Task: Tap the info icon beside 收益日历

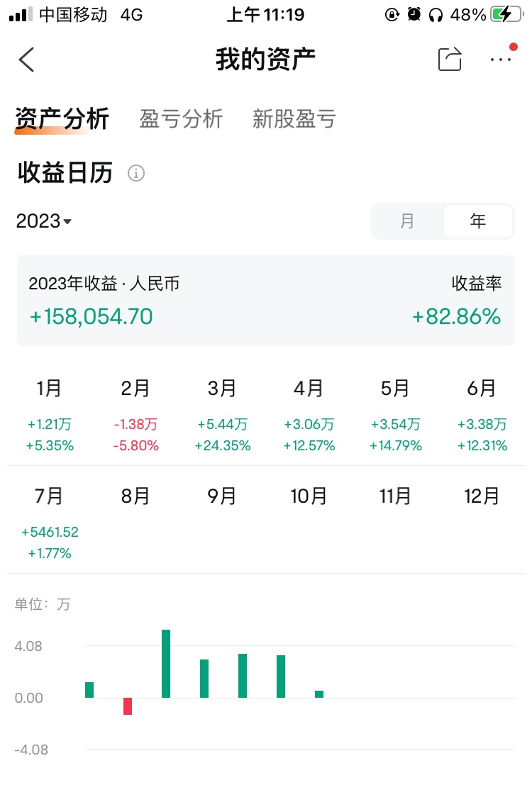Action: [136, 173]
